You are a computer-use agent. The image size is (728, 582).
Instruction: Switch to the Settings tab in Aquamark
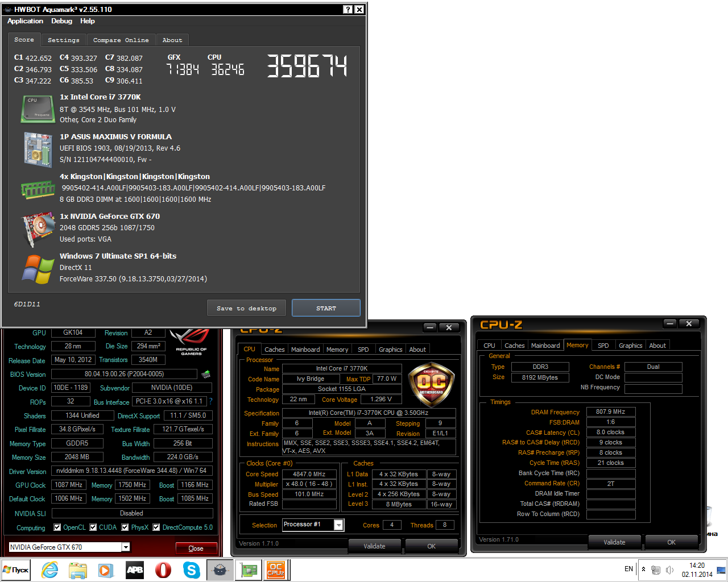pyautogui.click(x=64, y=40)
